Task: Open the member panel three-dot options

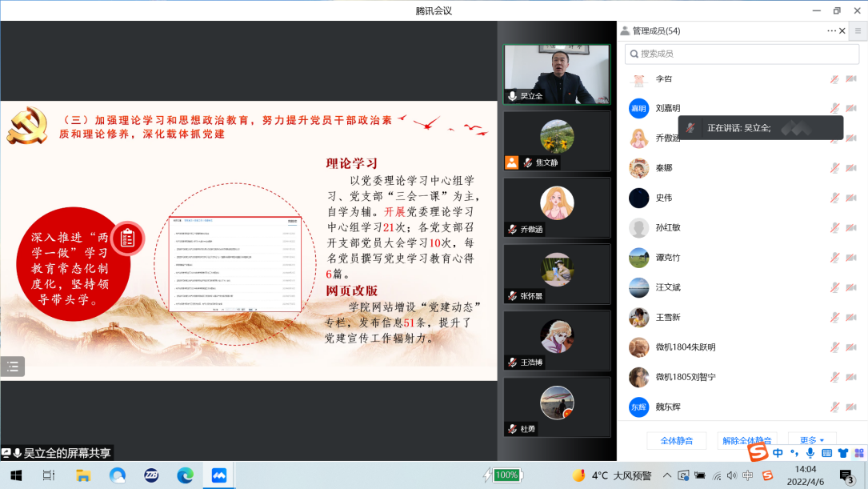Action: (831, 30)
